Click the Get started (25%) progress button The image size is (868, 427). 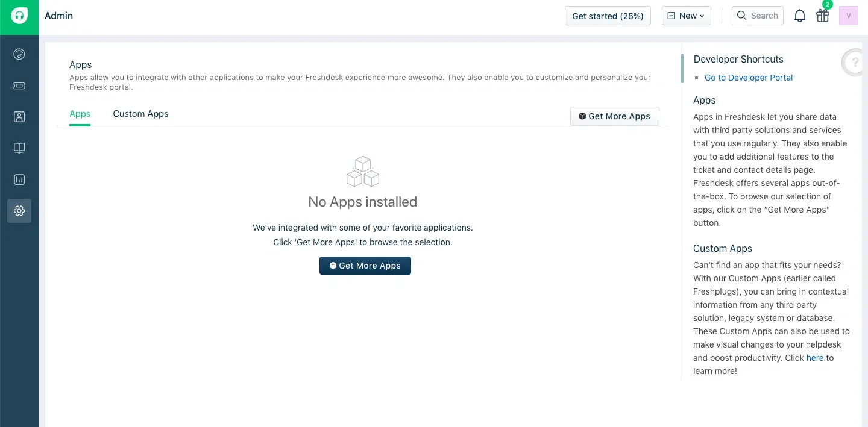[608, 16]
